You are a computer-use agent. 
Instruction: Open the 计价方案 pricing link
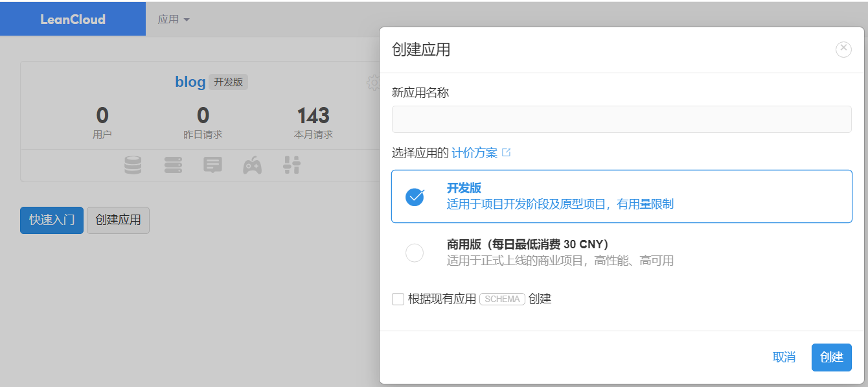click(475, 153)
